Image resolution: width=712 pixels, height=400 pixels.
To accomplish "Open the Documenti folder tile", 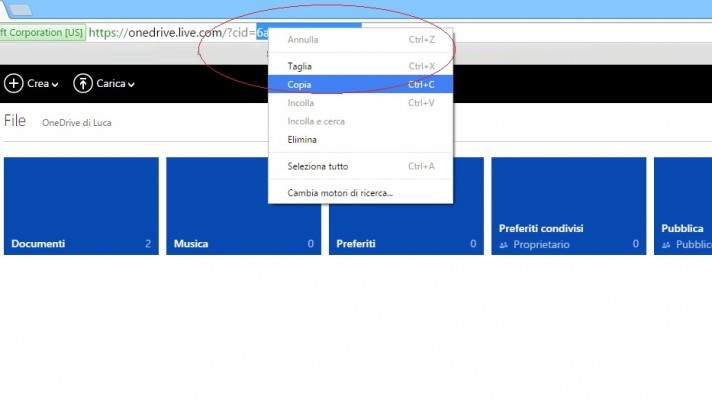I will pos(81,206).
